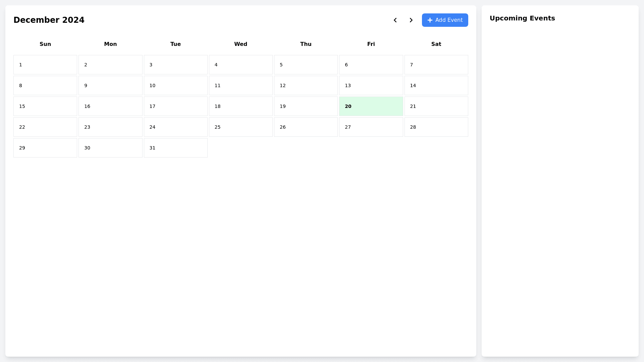This screenshot has width=644, height=362.
Task: Select December 13 Friday cell
Action: tap(371, 85)
